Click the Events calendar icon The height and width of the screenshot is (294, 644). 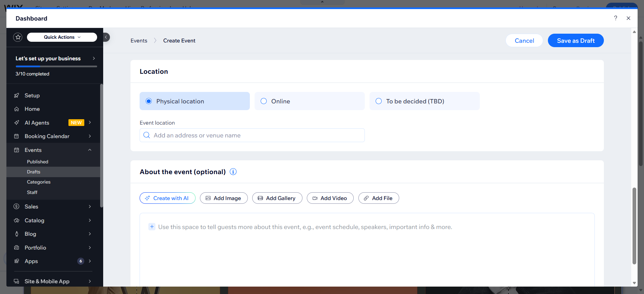click(17, 150)
